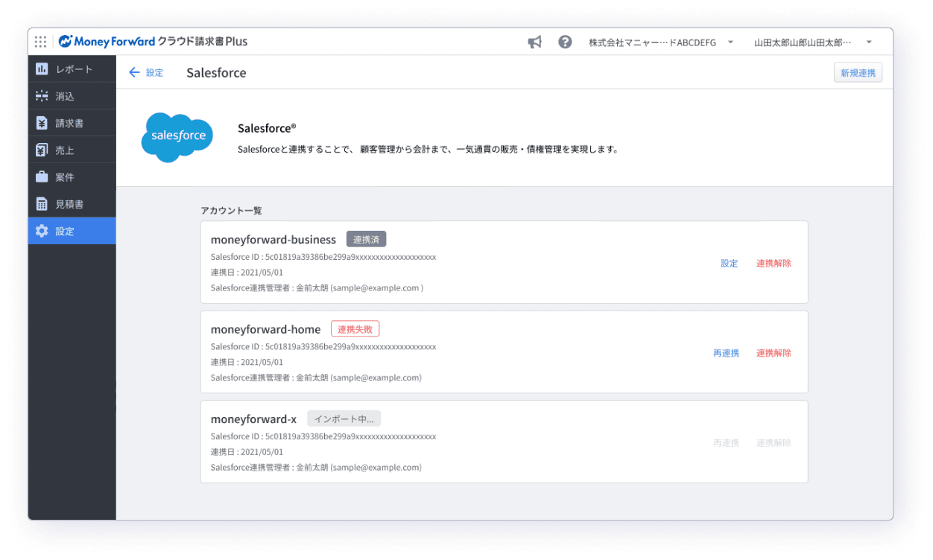Open 売上 menu item
The height and width of the screenshot is (560, 933).
coord(72,150)
